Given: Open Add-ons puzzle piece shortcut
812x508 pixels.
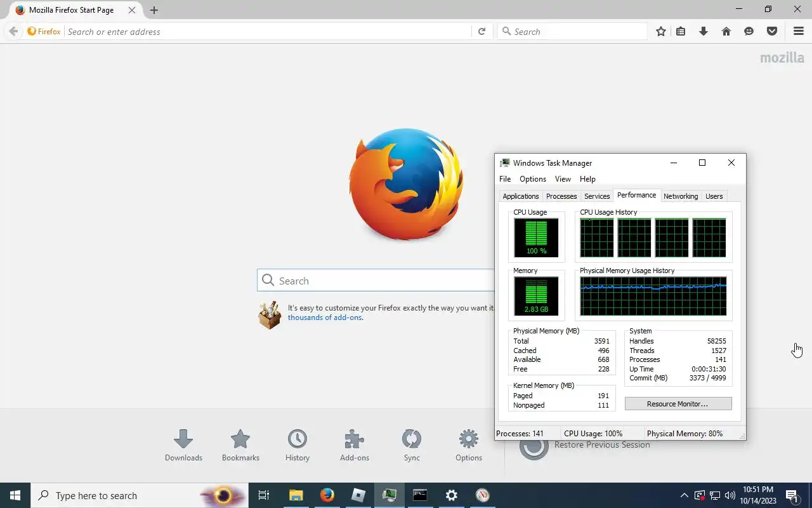Looking at the screenshot, I should coord(354,445).
